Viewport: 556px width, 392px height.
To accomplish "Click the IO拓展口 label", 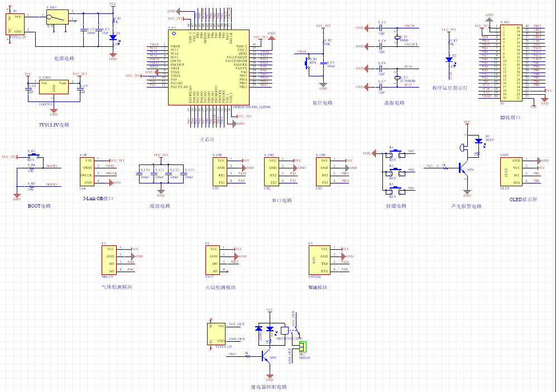I will tap(510, 117).
